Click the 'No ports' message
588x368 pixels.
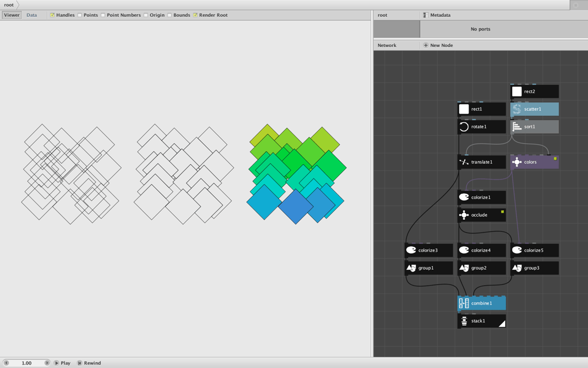[x=480, y=29]
